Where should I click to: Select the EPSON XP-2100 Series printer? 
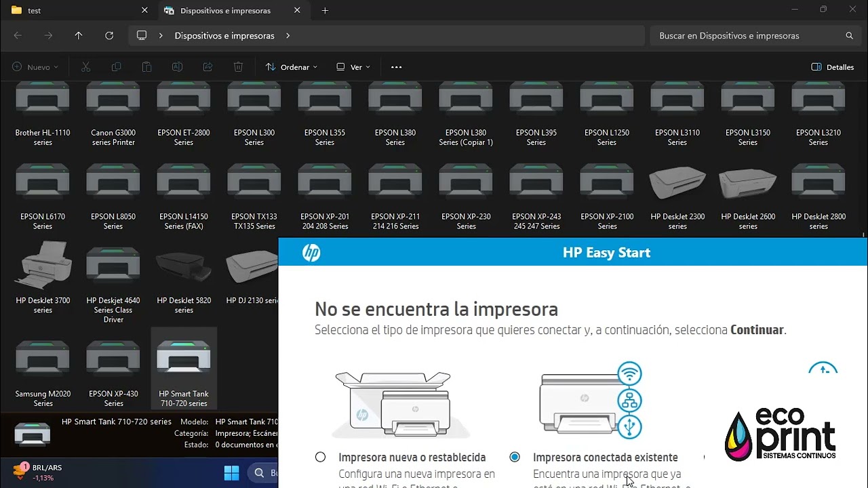tap(607, 197)
